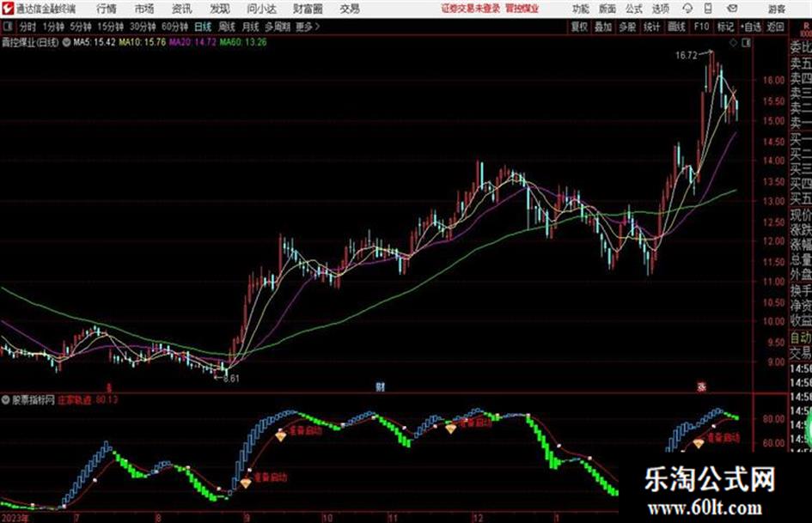Open the 选项 menu
Image resolution: width=812 pixels, height=523 pixels.
pos(660,9)
